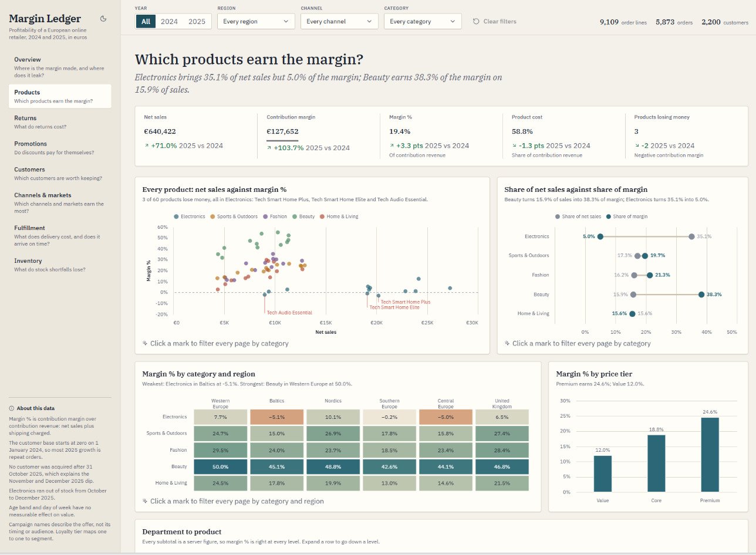The width and height of the screenshot is (756, 555).
Task: Click the Tech Audio Essential scatter label
Action: coord(289,313)
